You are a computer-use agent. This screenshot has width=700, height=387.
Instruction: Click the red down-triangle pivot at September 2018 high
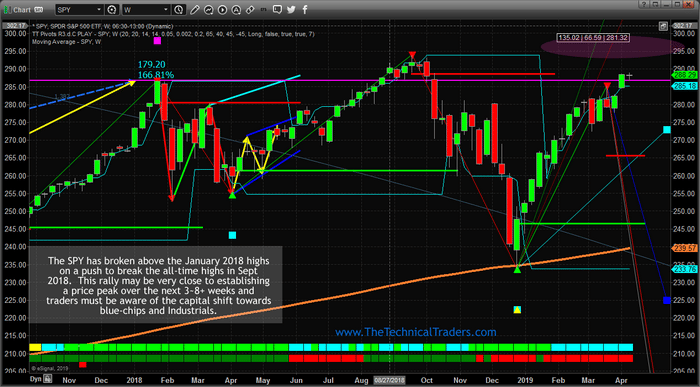coord(412,55)
